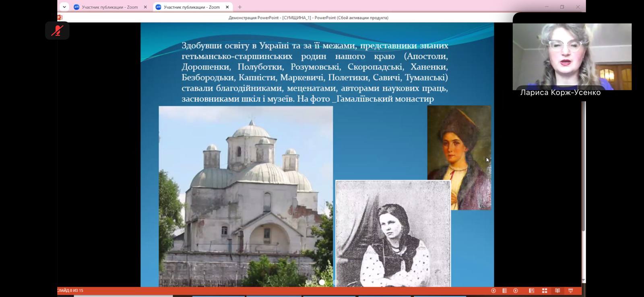The height and width of the screenshot is (297, 644).
Task: Restore down the browser window
Action: (562, 7)
